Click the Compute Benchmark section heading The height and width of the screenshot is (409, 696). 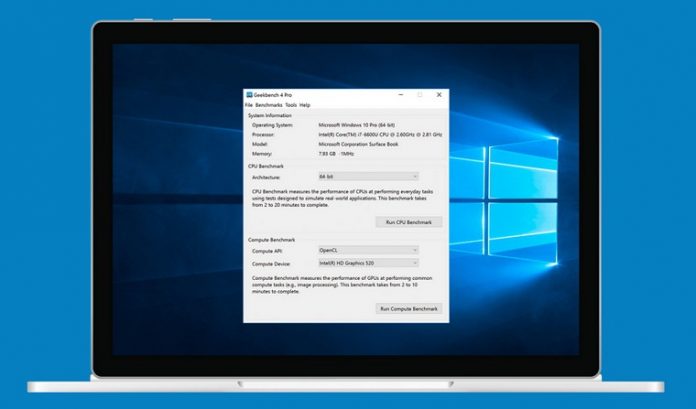271,240
